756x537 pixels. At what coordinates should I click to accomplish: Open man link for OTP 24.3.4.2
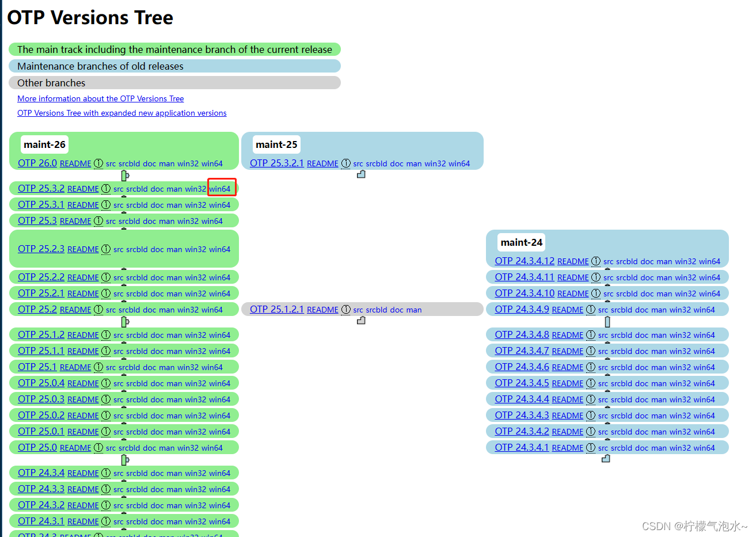tap(659, 432)
